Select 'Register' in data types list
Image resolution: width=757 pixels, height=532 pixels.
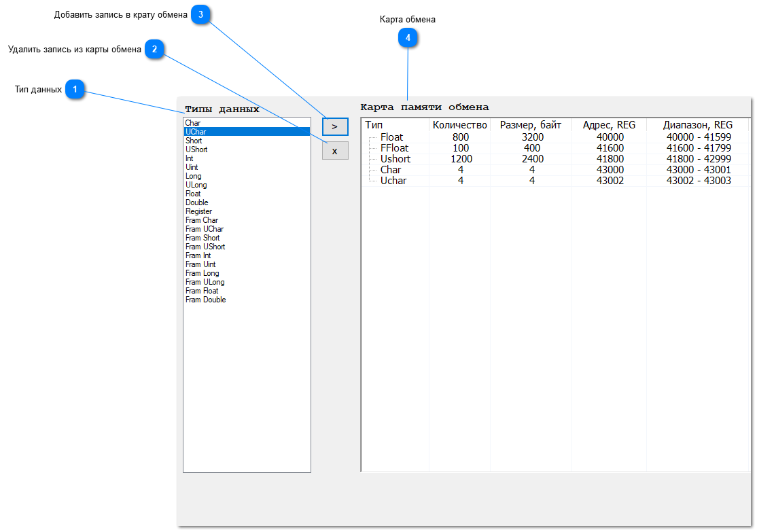247,211
